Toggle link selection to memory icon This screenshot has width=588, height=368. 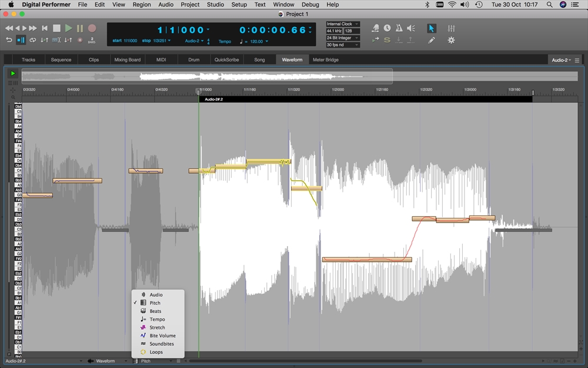56,40
